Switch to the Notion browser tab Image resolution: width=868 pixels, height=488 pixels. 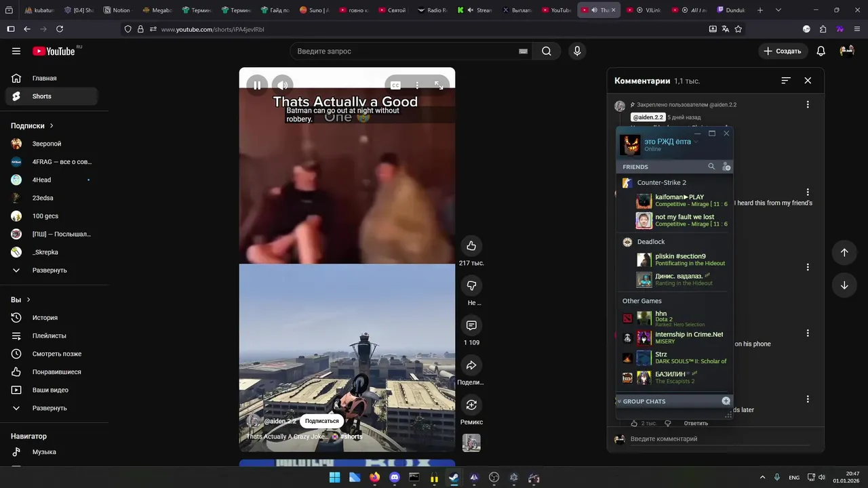click(117, 10)
